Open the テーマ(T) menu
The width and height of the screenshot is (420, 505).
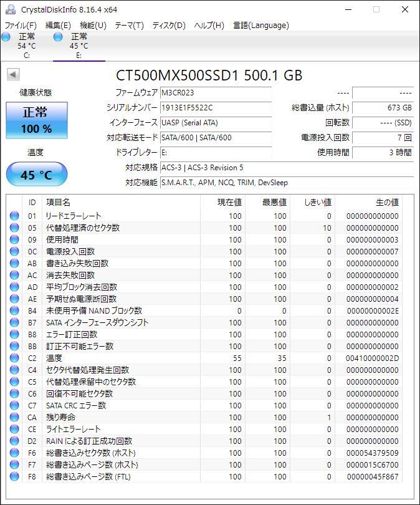[129, 25]
